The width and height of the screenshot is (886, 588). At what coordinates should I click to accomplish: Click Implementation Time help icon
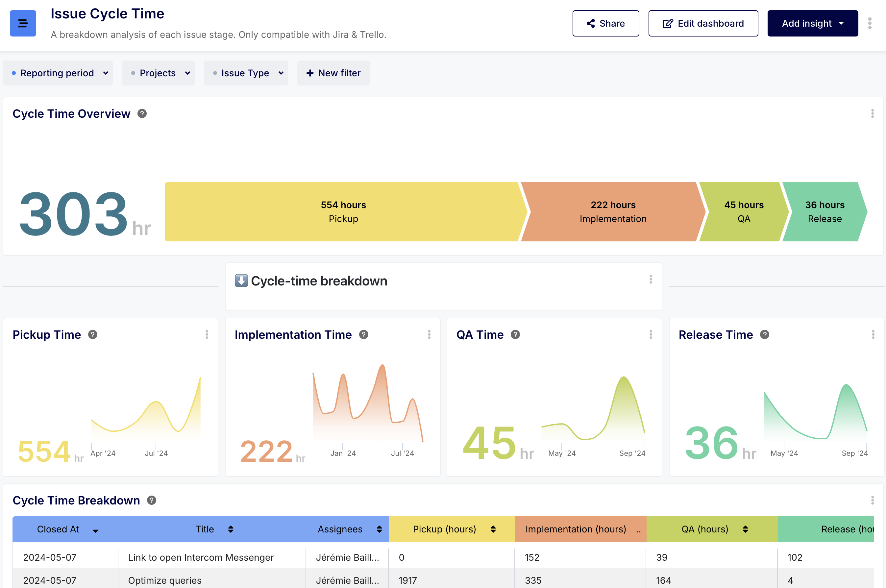363,334
